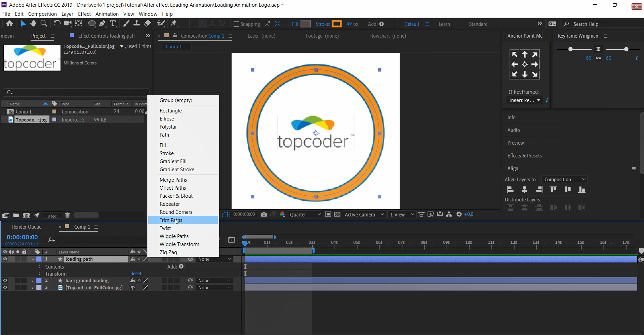Switch to the Standard workspace

pyautogui.click(x=478, y=24)
